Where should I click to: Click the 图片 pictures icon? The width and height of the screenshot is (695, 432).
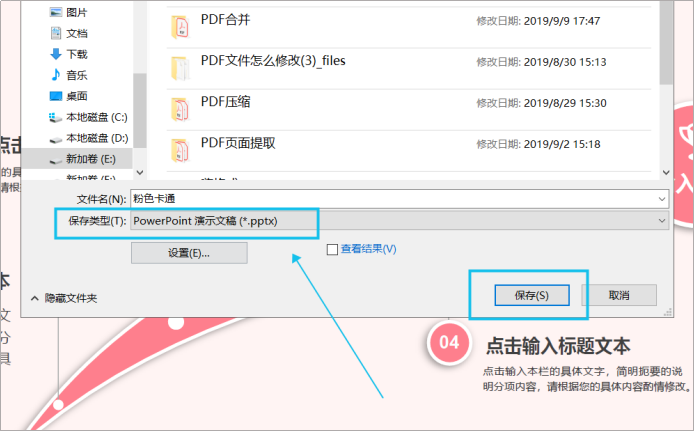(56, 12)
